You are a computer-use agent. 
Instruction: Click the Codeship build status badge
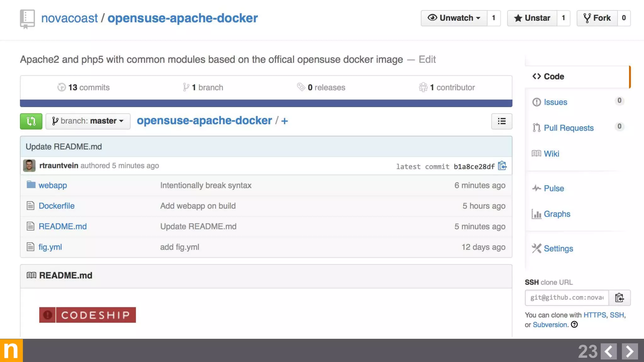(x=87, y=315)
